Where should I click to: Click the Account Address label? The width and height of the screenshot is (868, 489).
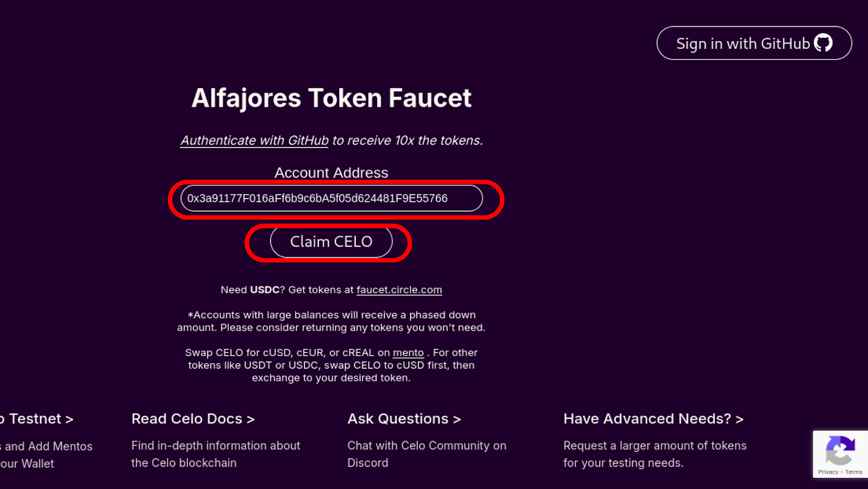331,173
